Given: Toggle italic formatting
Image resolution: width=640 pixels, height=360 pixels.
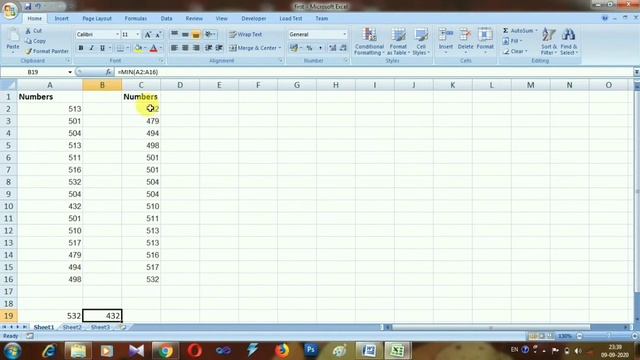Looking at the screenshot, I should [x=91, y=48].
